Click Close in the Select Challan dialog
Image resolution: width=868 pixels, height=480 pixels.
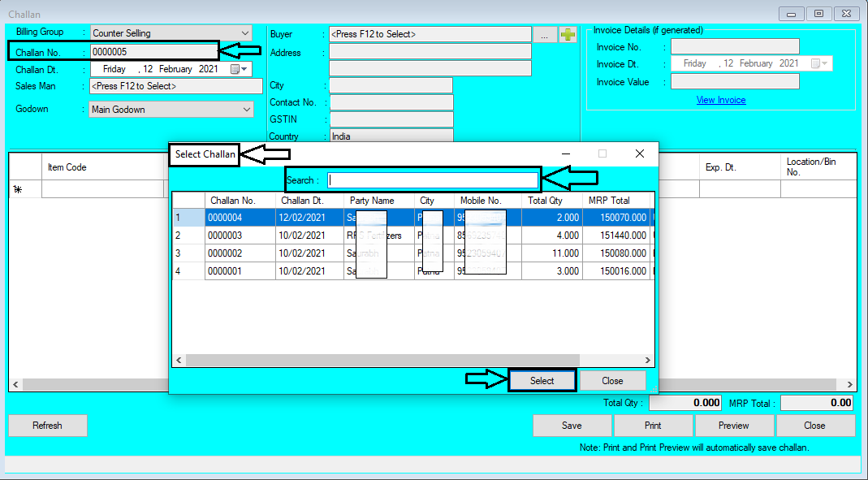coord(613,380)
